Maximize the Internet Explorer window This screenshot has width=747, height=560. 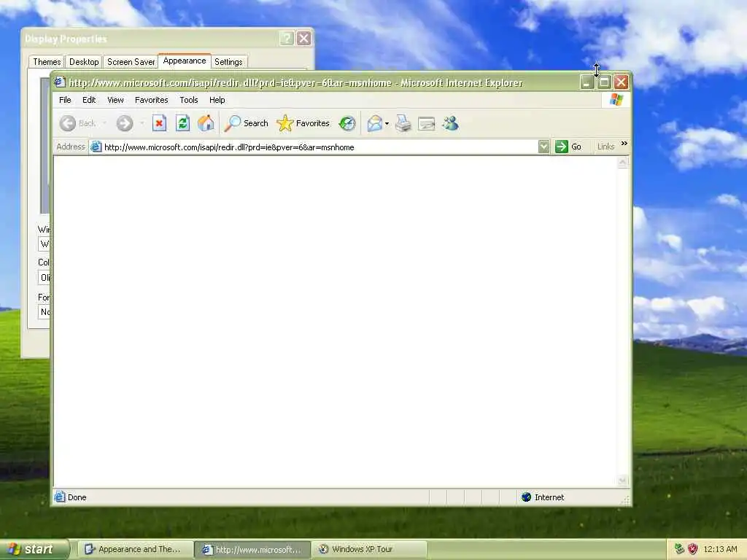(604, 82)
